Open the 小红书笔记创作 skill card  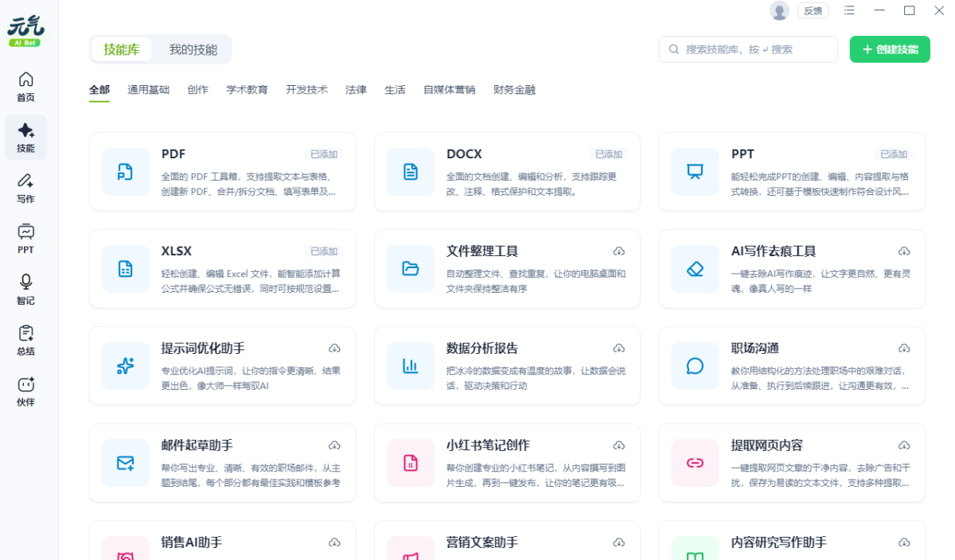507,463
